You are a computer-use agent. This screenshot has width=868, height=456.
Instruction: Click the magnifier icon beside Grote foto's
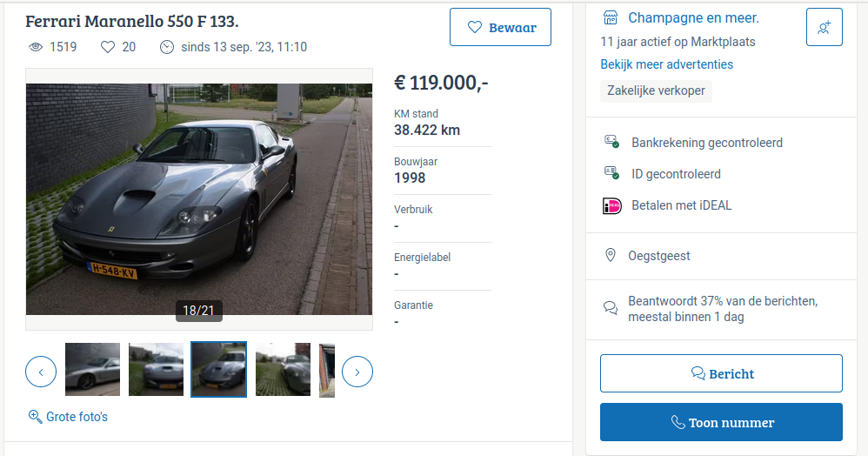pyautogui.click(x=36, y=417)
